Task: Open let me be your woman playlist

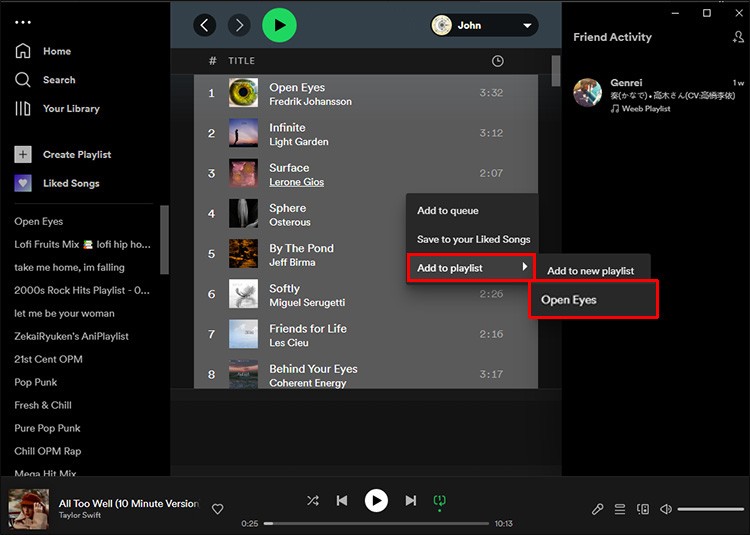Action: tap(65, 313)
